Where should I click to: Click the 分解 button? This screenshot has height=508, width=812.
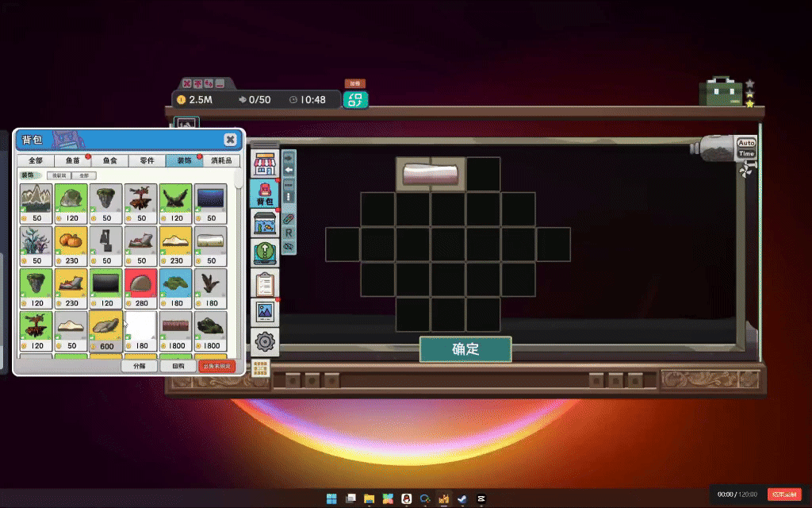140,367
